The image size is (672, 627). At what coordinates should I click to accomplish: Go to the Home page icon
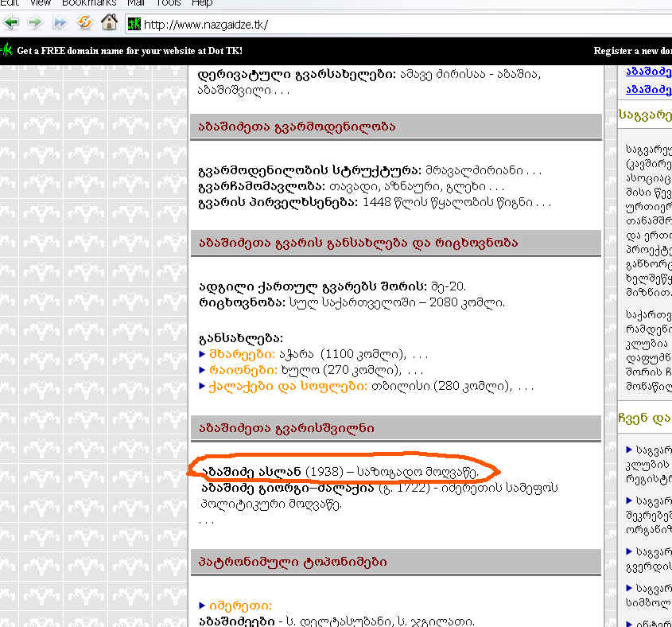click(x=109, y=23)
